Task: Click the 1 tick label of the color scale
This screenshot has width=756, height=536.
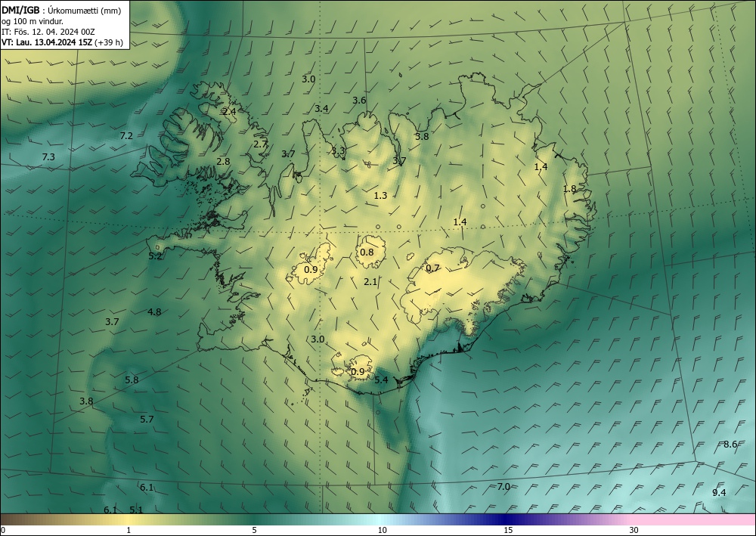Action: tap(129, 531)
